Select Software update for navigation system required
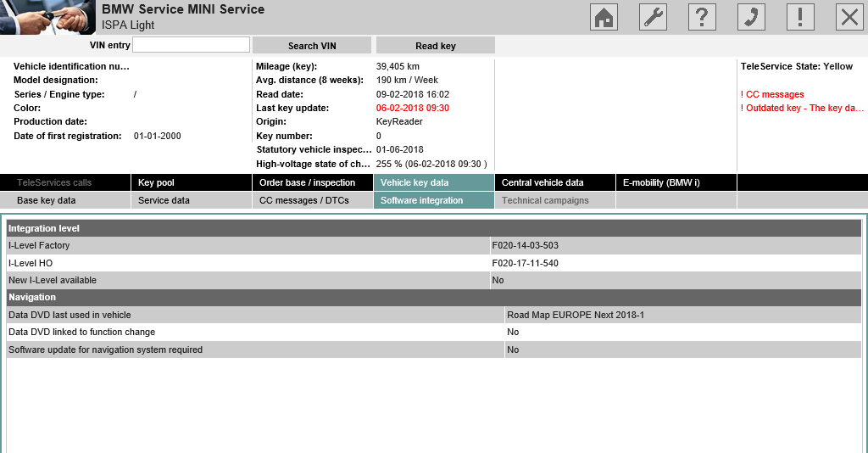This screenshot has width=868, height=453. pyautogui.click(x=105, y=350)
